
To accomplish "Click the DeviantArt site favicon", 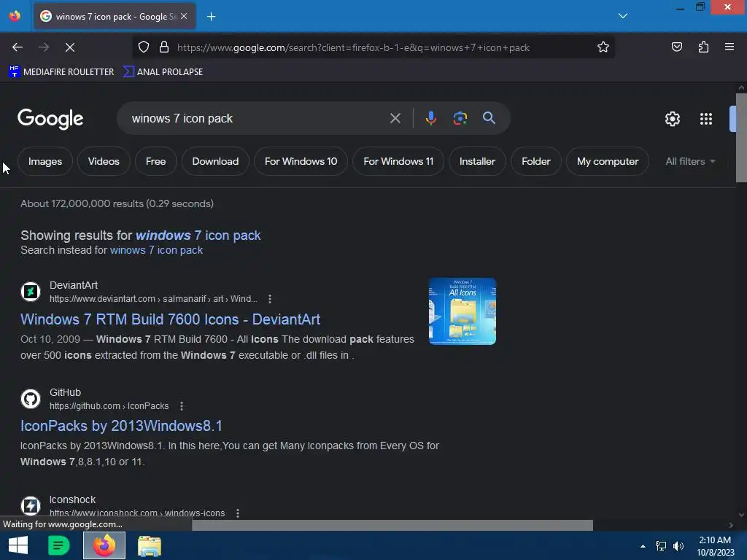I will coord(31,292).
